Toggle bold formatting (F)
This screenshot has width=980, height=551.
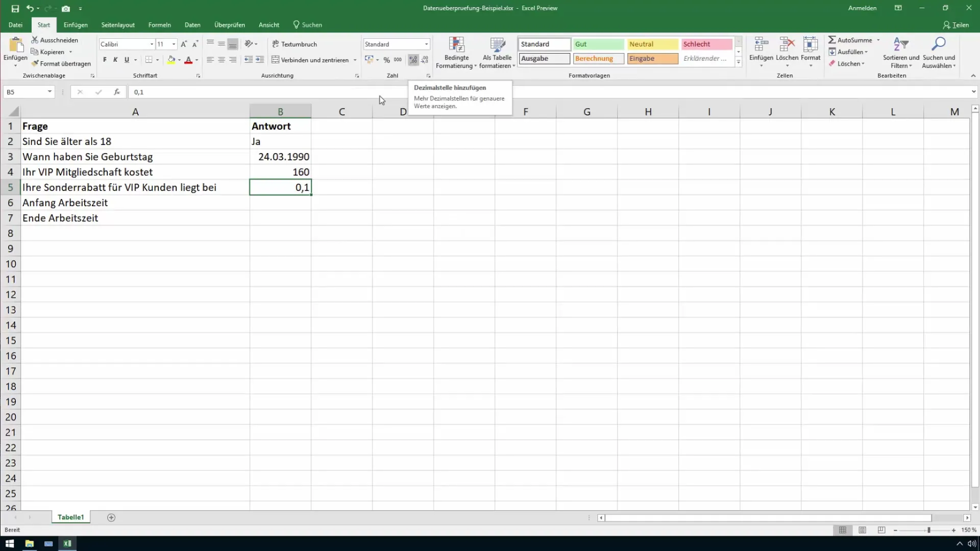(x=105, y=60)
